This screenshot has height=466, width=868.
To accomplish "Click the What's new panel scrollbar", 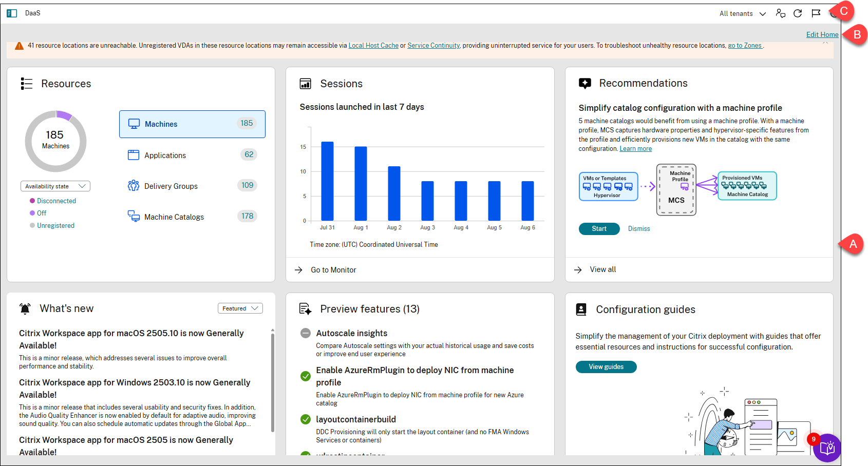I will 272,380.
